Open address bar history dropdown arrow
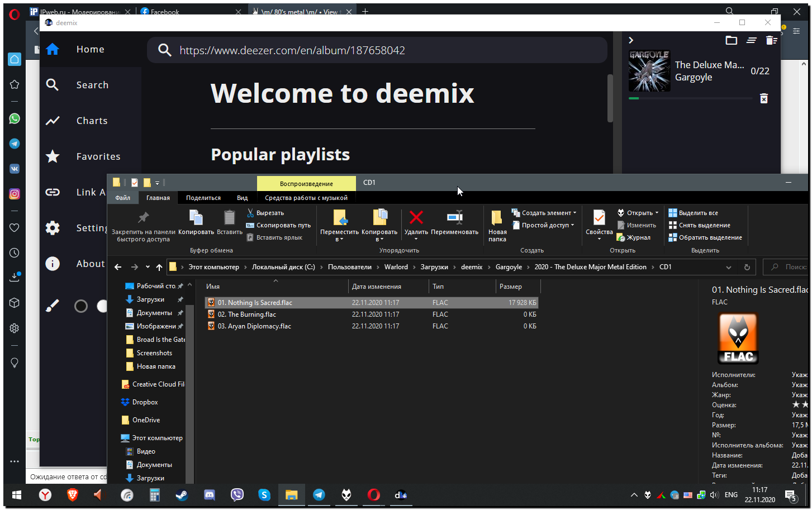The image size is (812, 510). 729,268
